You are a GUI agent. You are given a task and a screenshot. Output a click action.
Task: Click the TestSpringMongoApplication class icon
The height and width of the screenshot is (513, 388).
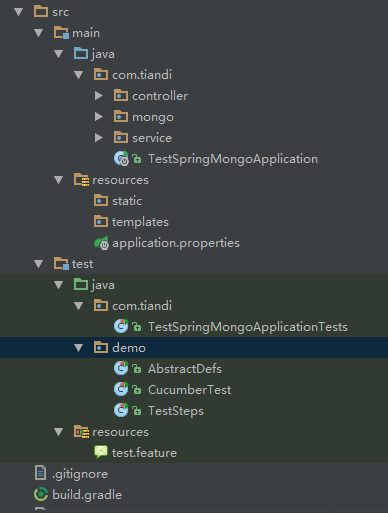(121, 158)
